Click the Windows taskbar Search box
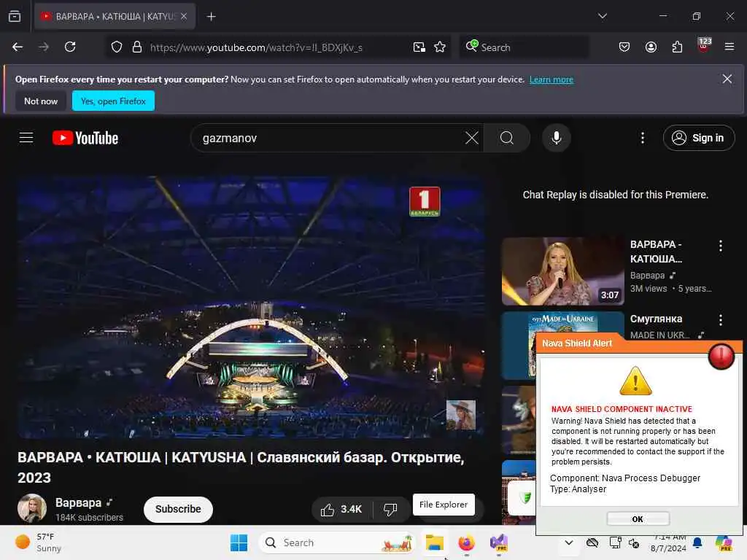This screenshot has width=747, height=560. pyautogui.click(x=336, y=542)
